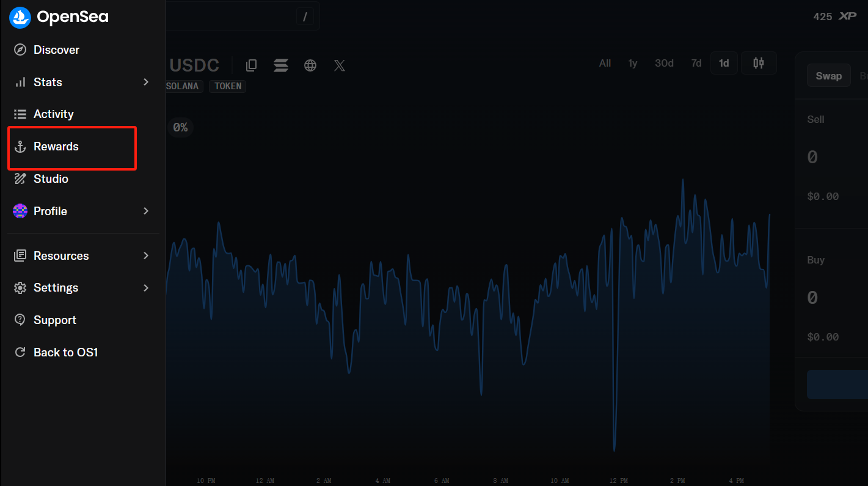This screenshot has height=486, width=868.
Task: Click the Sell label
Action: coord(816,119)
